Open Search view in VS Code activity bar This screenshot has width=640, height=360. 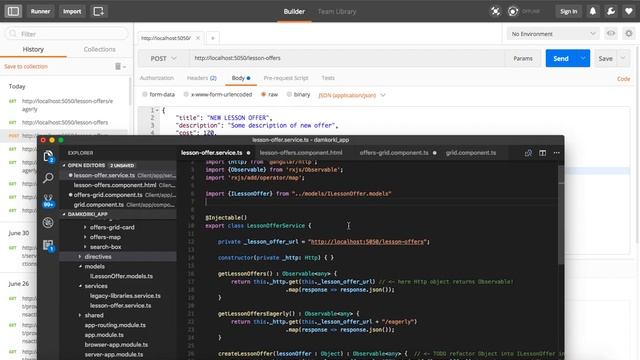[48, 178]
